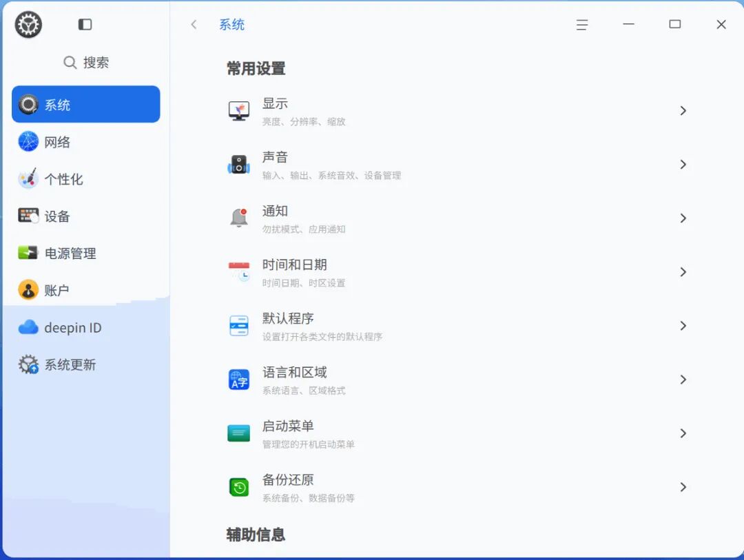Expand the 启动菜单 row chevron

coord(683,433)
